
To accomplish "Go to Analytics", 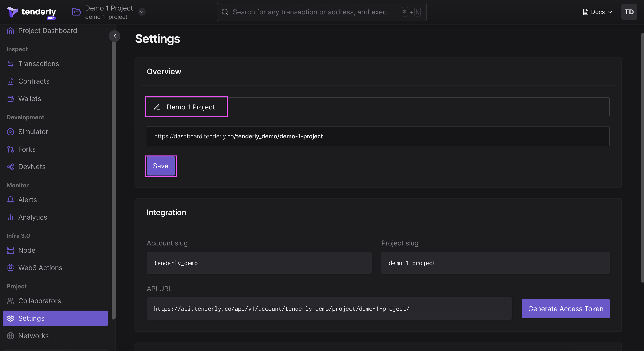I will tap(32, 217).
